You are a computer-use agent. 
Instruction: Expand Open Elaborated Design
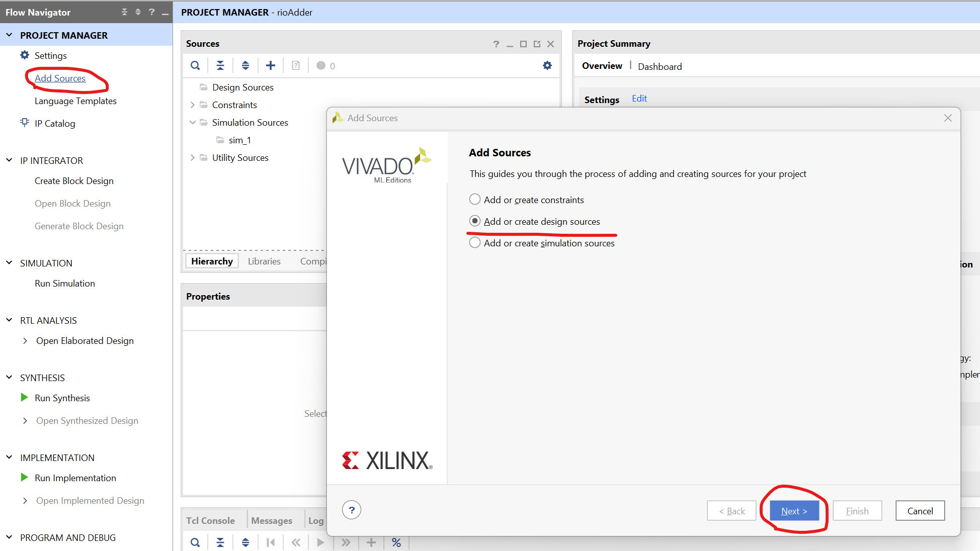pyautogui.click(x=25, y=341)
